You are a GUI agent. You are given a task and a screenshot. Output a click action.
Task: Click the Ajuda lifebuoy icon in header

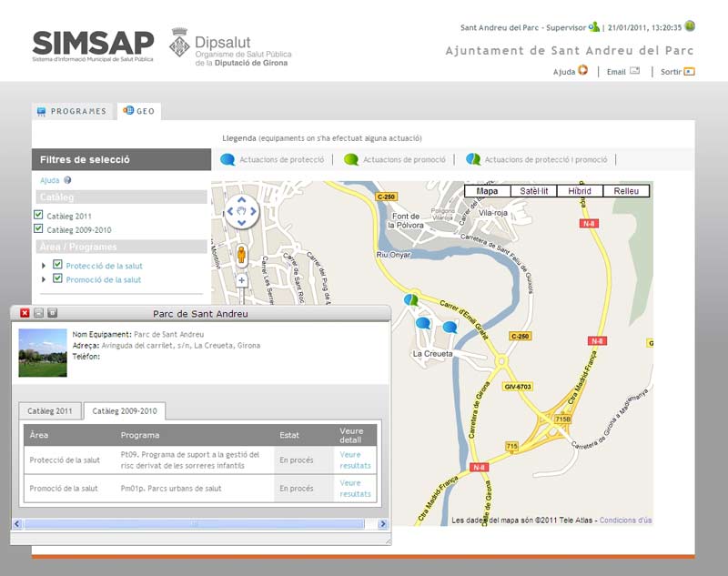tap(582, 71)
